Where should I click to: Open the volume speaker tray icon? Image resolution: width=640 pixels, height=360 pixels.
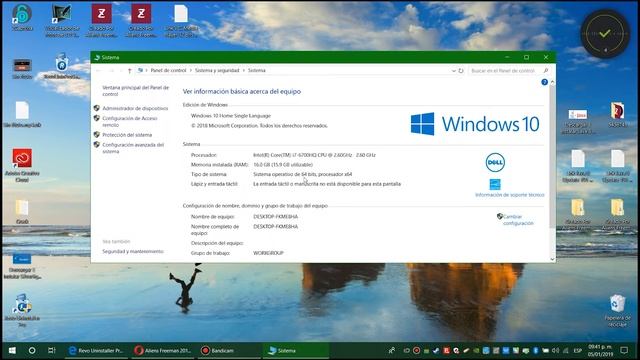pos(556,350)
